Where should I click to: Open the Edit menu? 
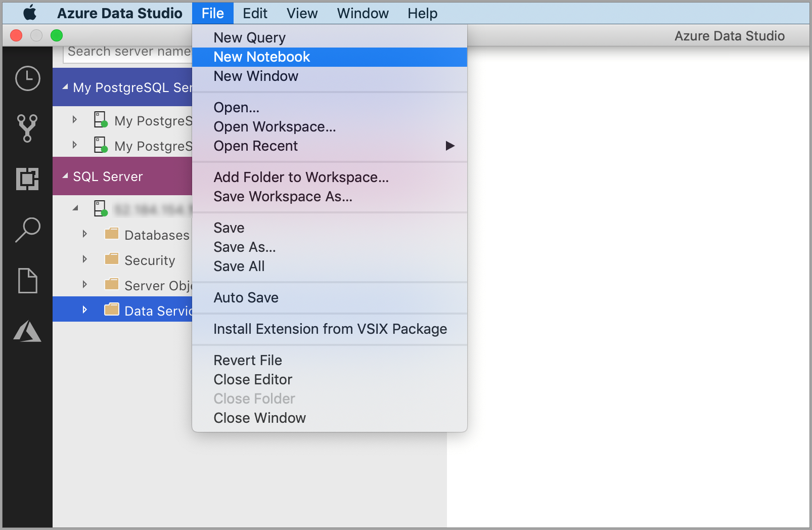[x=255, y=13]
